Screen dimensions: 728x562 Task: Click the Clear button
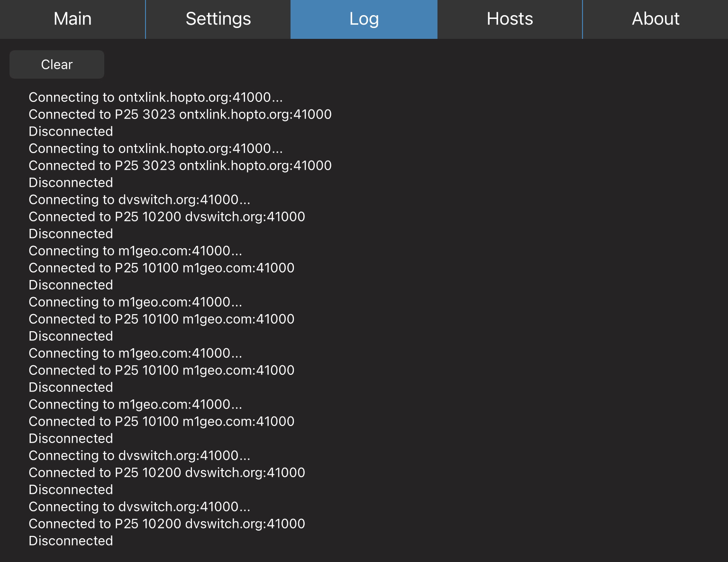click(x=56, y=64)
